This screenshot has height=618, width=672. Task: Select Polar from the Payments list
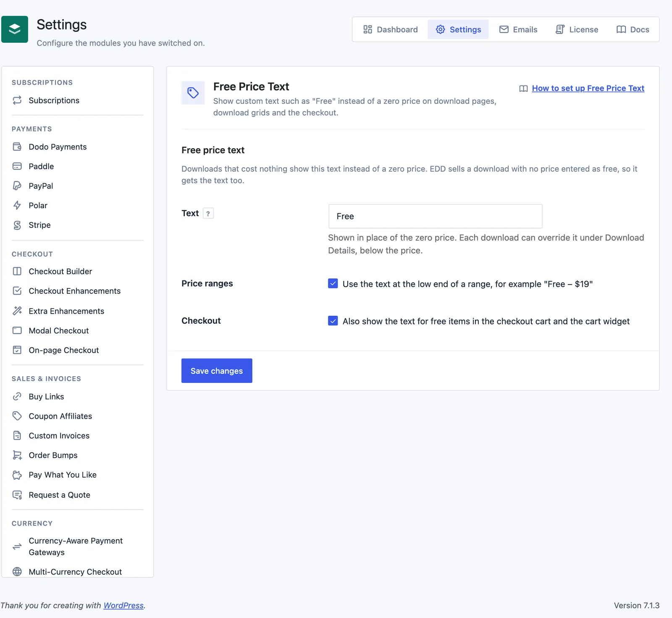(x=78, y=205)
